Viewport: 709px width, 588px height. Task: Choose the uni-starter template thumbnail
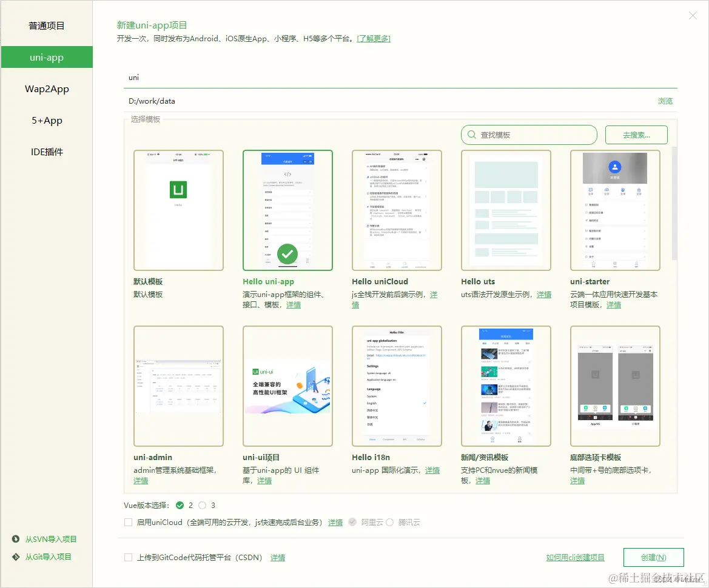coord(615,210)
